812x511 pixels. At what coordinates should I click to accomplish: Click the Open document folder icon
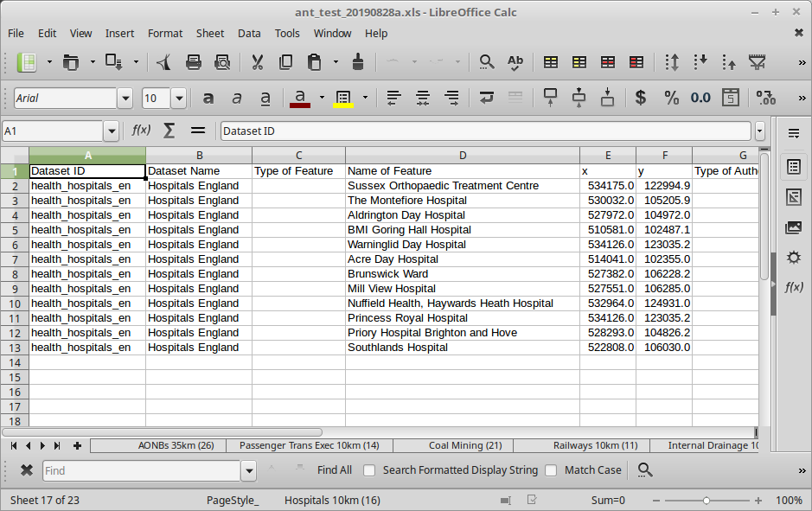click(x=70, y=62)
